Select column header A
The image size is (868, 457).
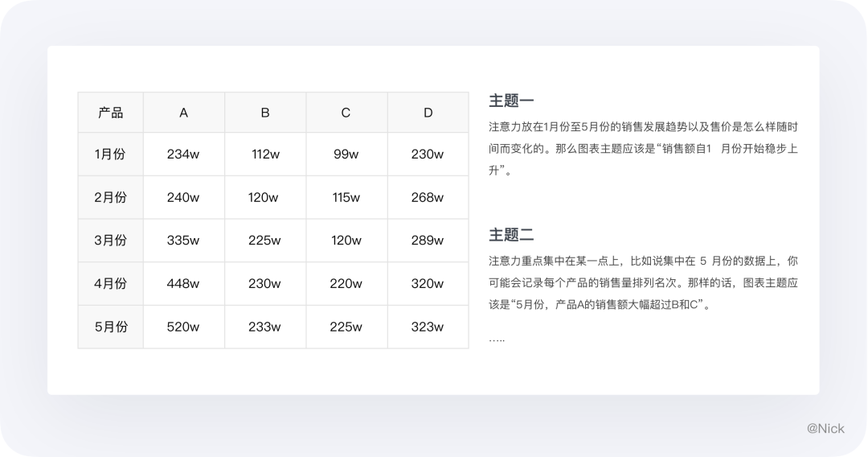point(184,113)
